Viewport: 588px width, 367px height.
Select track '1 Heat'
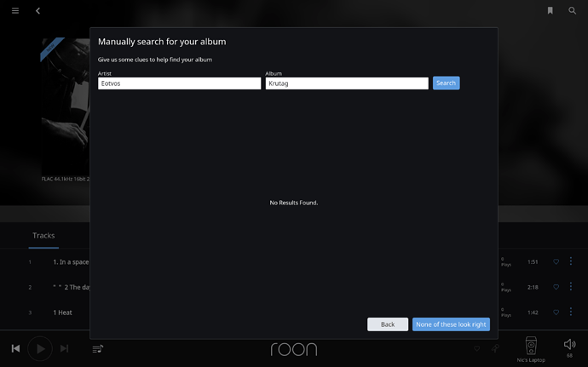pos(62,313)
